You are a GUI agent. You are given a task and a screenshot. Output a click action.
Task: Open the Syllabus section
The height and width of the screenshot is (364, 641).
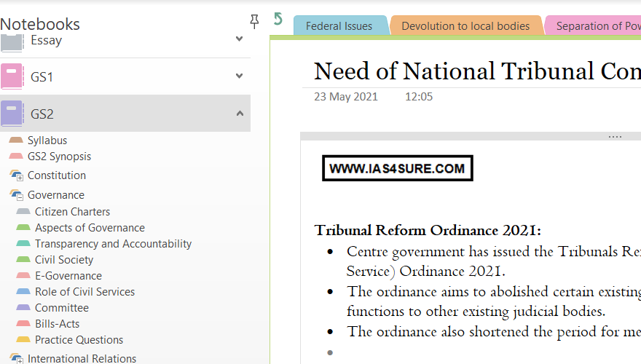47,141
